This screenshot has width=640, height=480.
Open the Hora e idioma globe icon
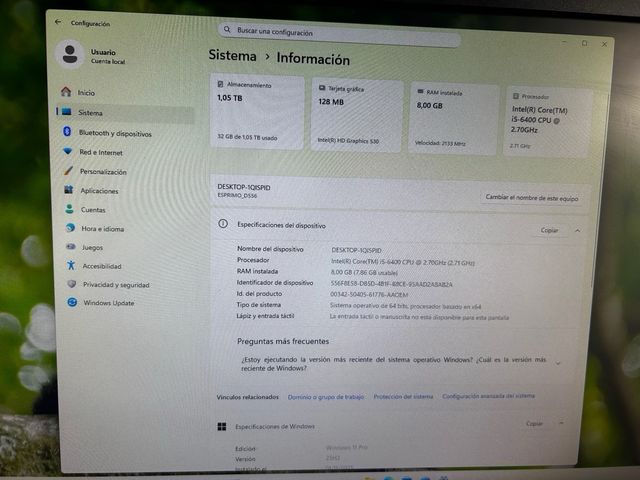point(70,228)
